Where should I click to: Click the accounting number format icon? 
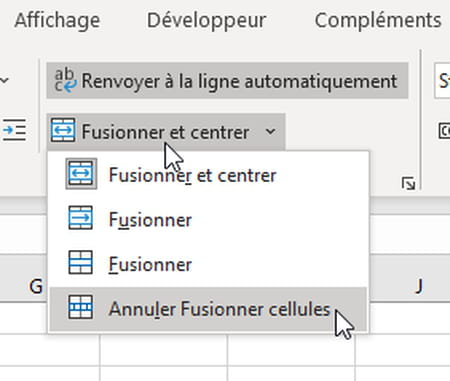(444, 131)
